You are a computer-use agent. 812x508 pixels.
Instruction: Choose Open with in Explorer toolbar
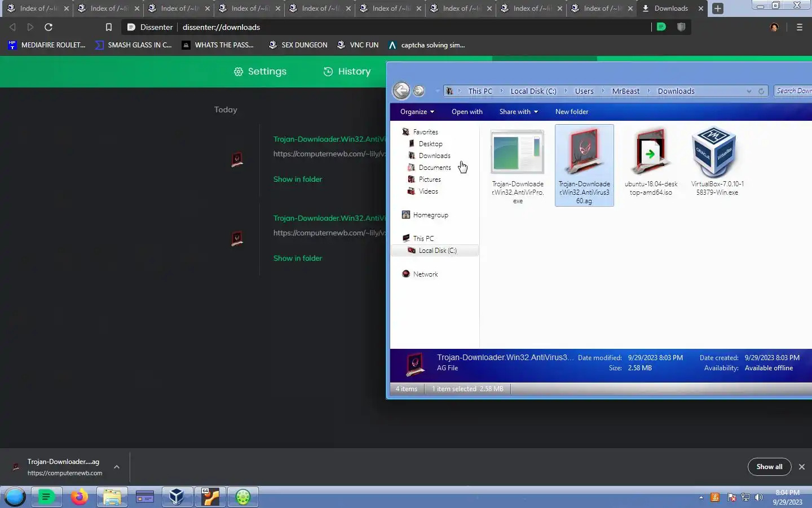[x=467, y=112]
